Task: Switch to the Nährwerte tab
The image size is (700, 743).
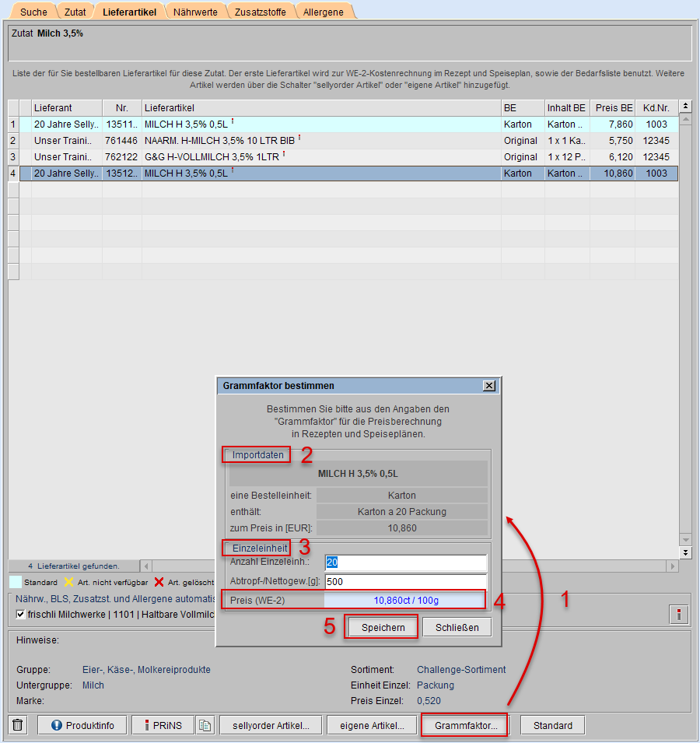Action: (195, 12)
